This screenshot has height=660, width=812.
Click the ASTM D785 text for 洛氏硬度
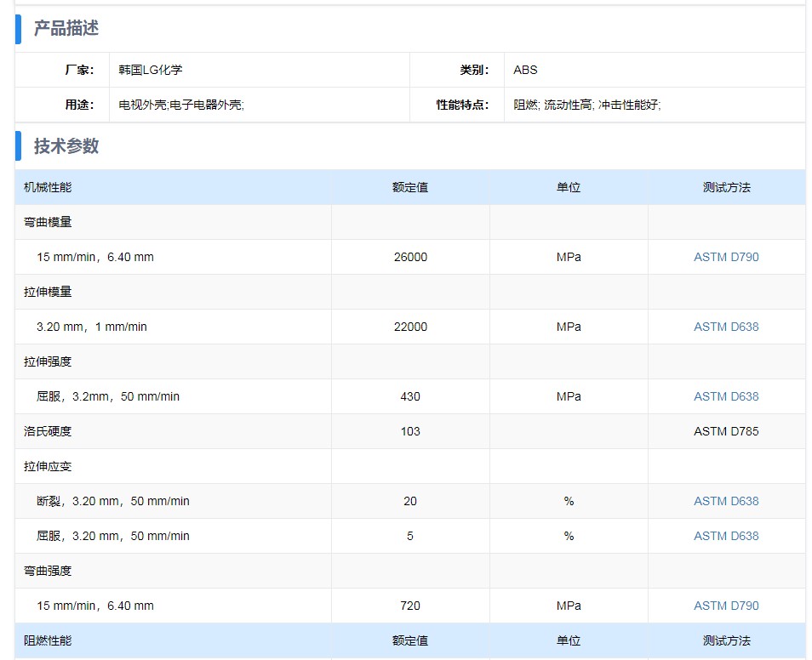725,431
